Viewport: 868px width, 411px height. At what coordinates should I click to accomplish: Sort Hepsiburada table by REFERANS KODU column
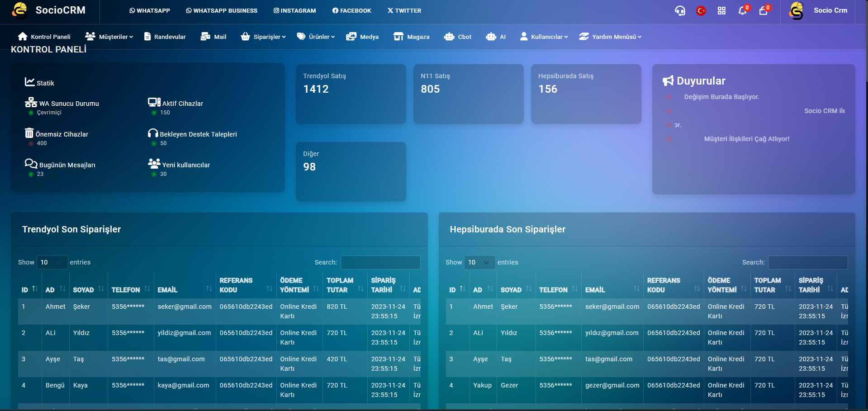(674, 285)
